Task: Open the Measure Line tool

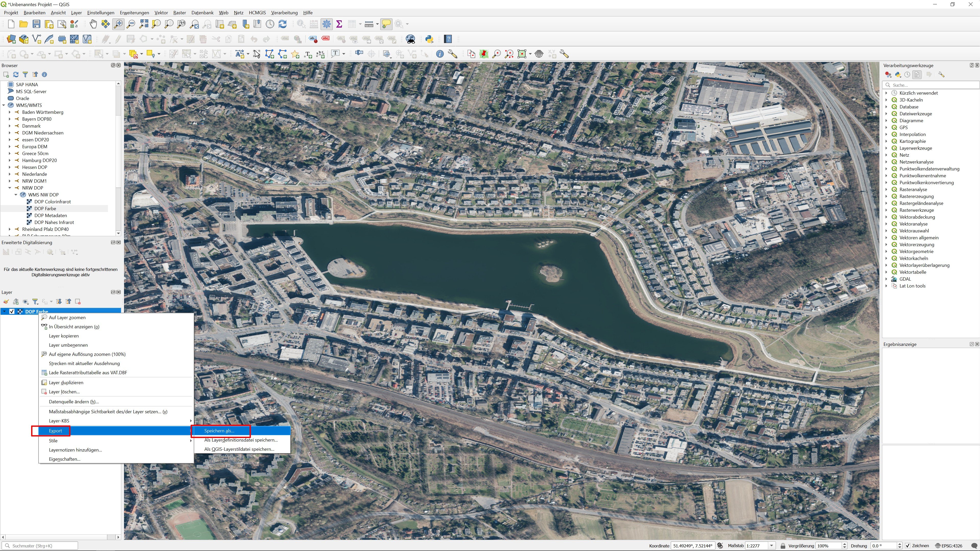Action: [x=368, y=24]
